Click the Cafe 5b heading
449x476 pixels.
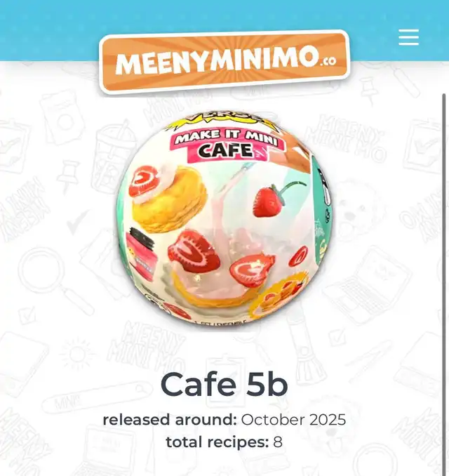coord(224,384)
